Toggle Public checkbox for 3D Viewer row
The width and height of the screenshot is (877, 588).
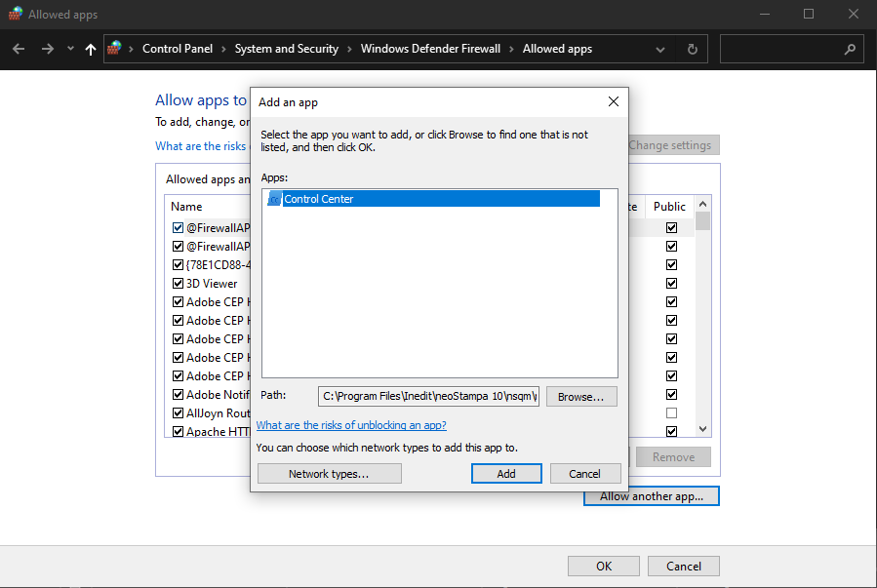coord(672,284)
